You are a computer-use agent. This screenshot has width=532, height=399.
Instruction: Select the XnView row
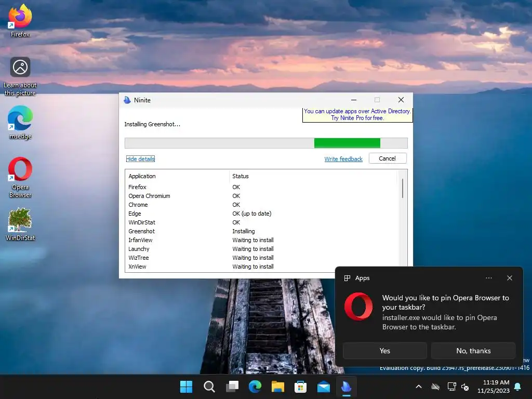(x=261, y=267)
